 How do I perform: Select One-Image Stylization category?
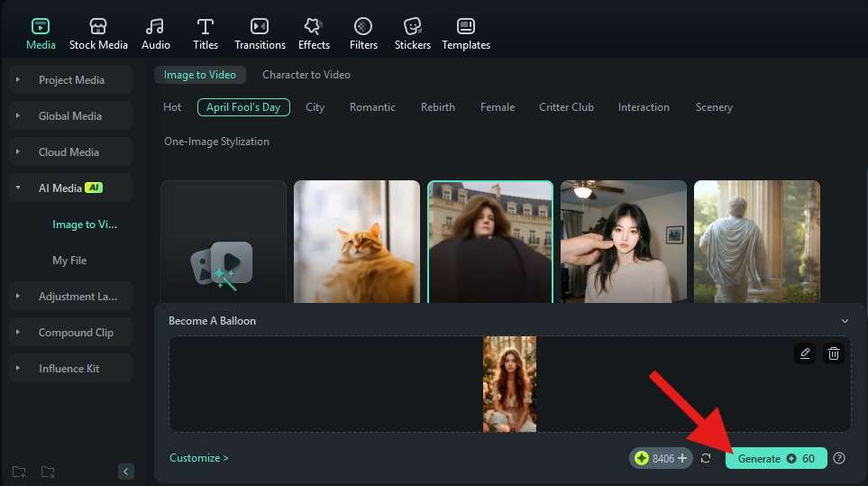tap(217, 142)
